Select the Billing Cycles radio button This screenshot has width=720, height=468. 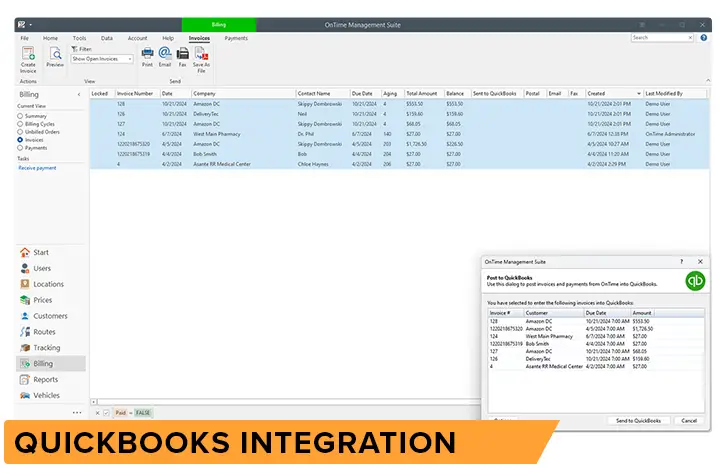(20, 124)
